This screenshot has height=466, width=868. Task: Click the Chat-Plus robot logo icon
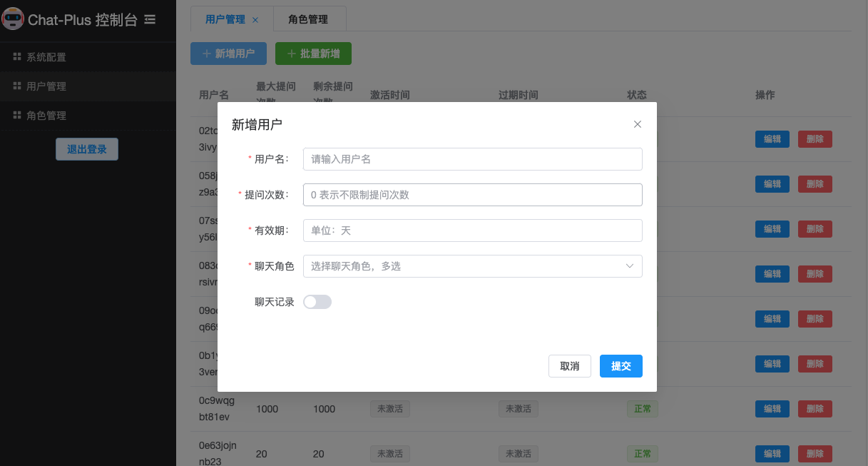(x=12, y=19)
